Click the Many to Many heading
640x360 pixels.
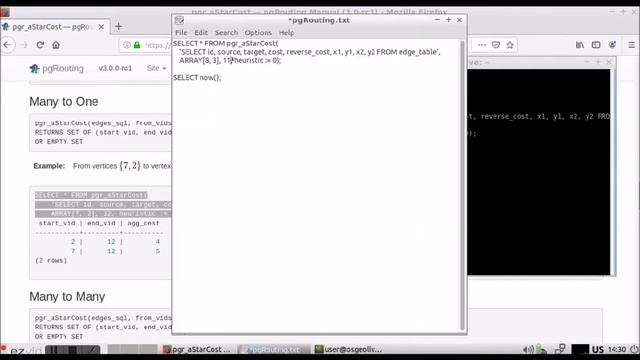[x=67, y=297]
